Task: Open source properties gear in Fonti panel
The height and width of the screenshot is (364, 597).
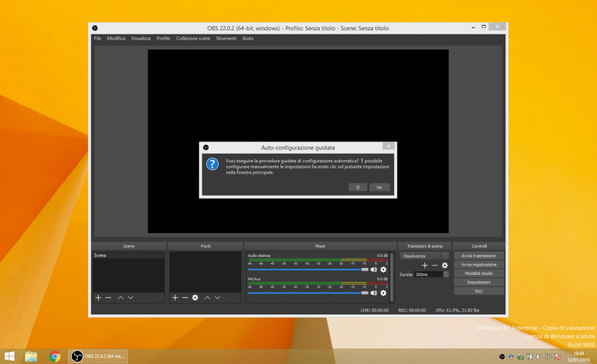Action: (195, 298)
